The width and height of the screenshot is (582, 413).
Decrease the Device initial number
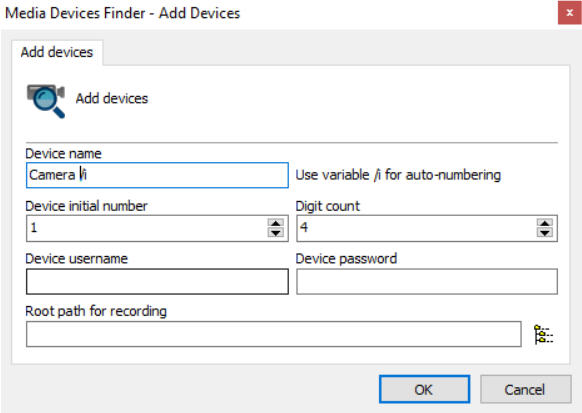(x=275, y=233)
